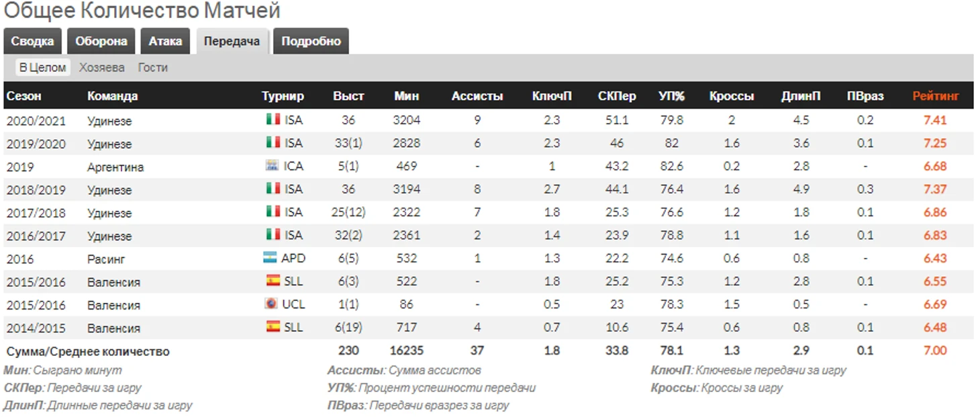Sort by Сезон column header
This screenshot has height=417, width=980.
coord(24,96)
